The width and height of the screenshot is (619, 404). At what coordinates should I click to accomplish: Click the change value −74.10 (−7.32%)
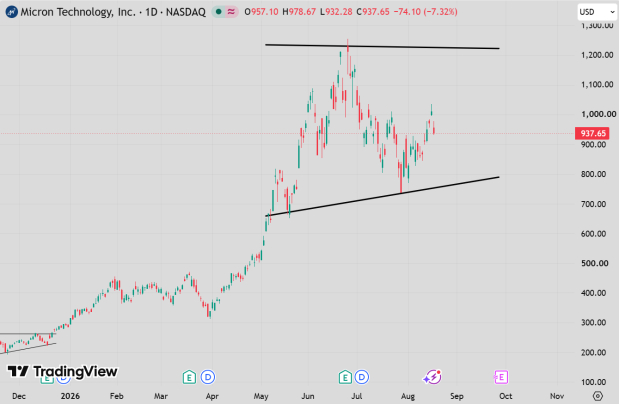click(426, 12)
